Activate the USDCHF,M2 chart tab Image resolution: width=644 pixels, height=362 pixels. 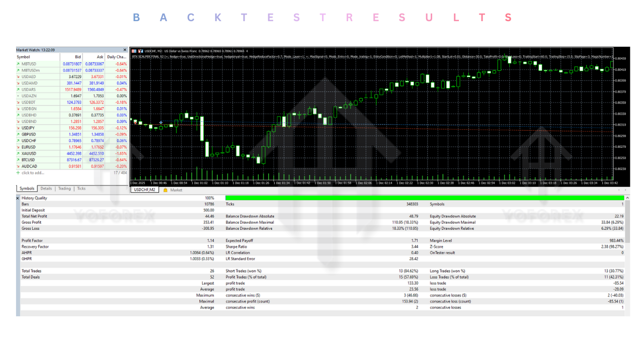144,190
